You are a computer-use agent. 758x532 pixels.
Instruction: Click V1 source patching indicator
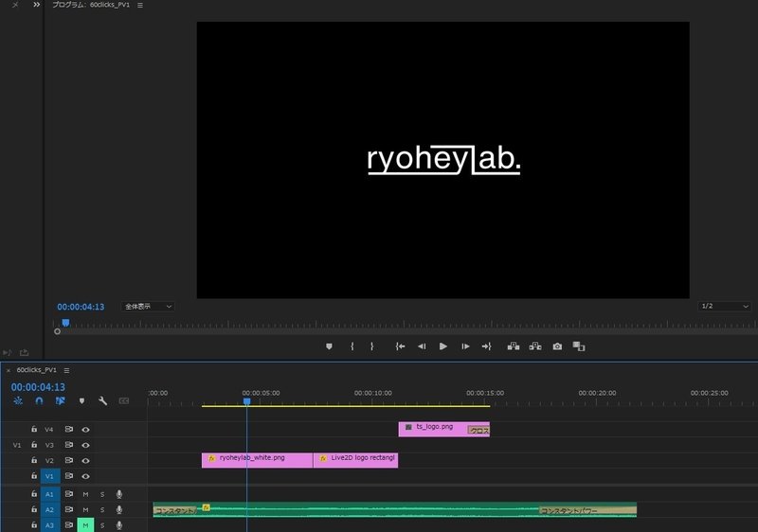[17, 445]
